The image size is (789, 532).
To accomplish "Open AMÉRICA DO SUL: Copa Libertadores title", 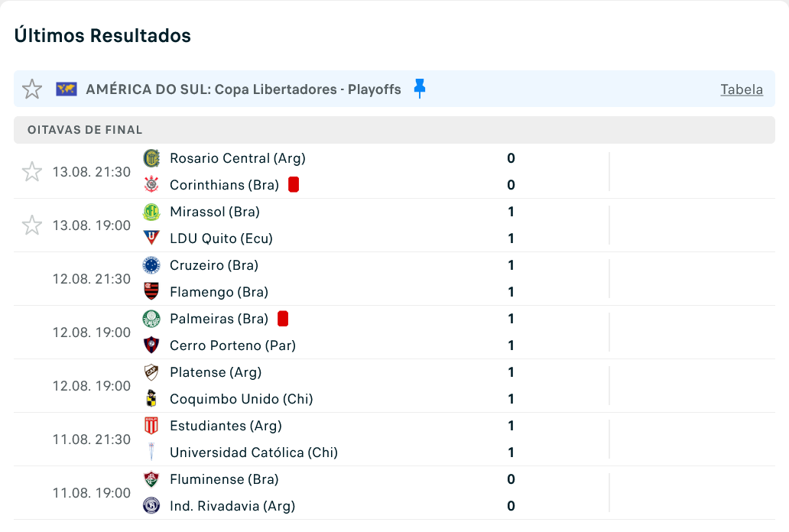I will pyautogui.click(x=244, y=89).
